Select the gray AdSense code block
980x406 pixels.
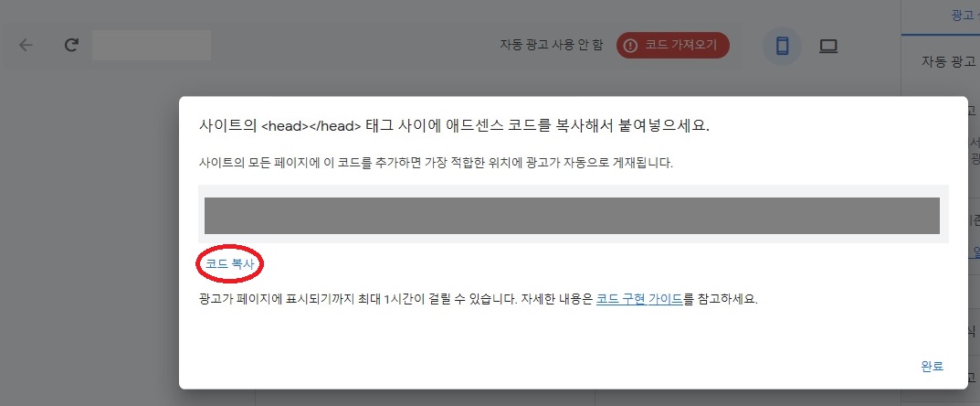pos(572,216)
